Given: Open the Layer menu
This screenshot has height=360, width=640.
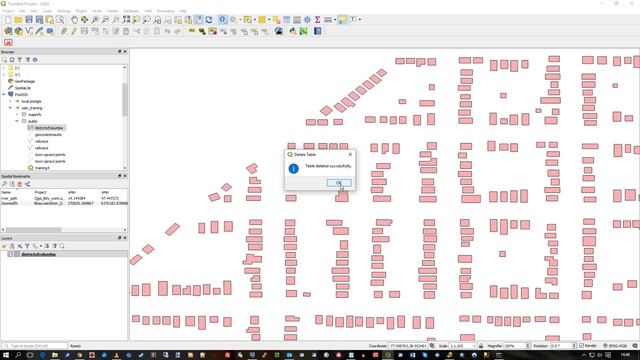Looking at the screenshot, I should [47, 11].
